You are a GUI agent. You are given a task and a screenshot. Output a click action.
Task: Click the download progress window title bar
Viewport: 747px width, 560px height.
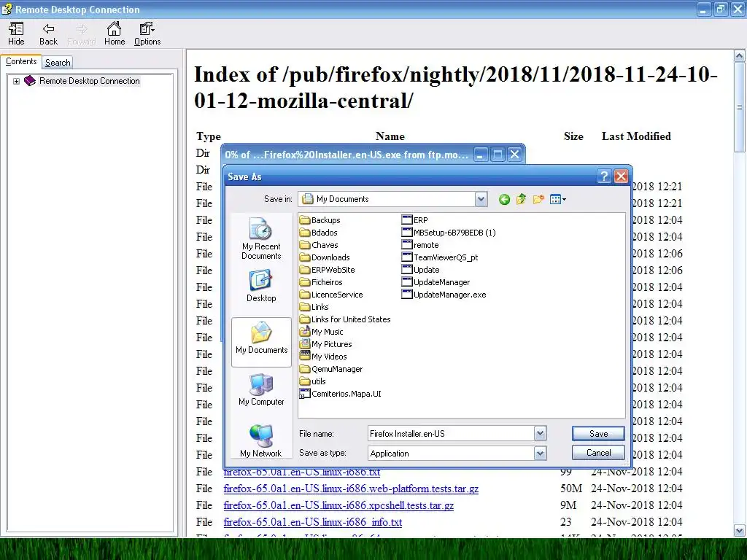coord(347,155)
